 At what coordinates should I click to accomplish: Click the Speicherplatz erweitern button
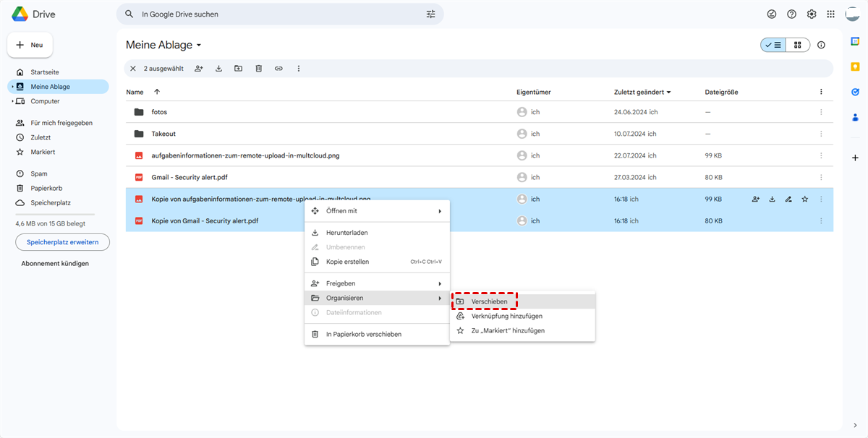pos(62,242)
